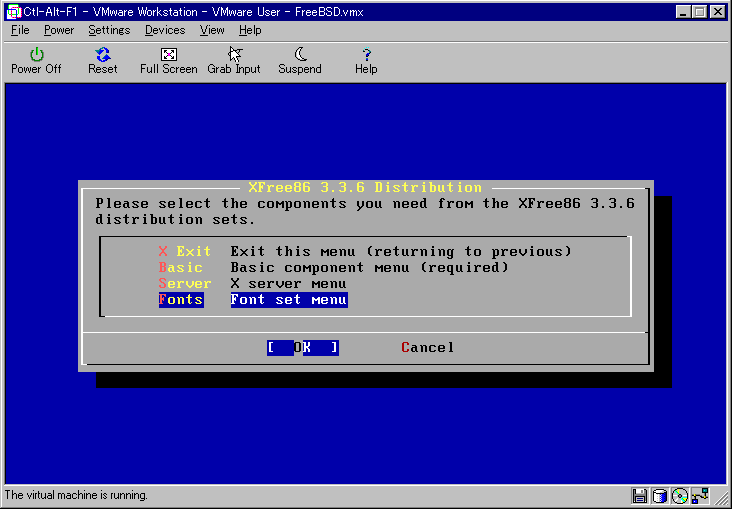Image resolution: width=732 pixels, height=509 pixels.
Task: Click 'The virtual machine is running.' status text
Action: (76, 495)
